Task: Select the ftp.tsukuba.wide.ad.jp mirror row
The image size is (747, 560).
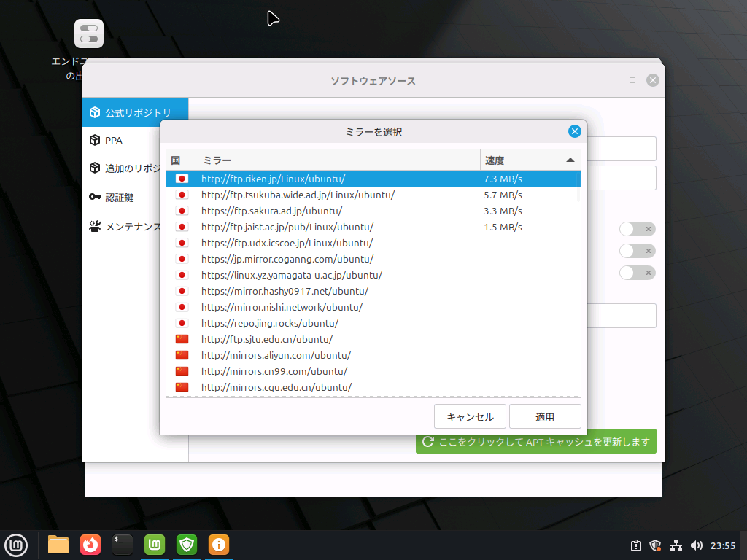Action: coord(298,195)
